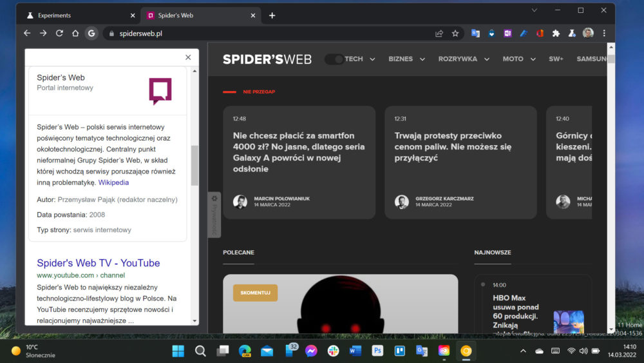Viewport: 644px width, 363px height.
Task: Open the BIZNES section
Action: click(401, 59)
